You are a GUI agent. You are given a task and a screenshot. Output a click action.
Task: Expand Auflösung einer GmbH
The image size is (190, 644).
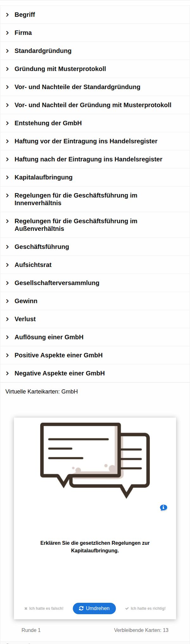tap(95, 337)
